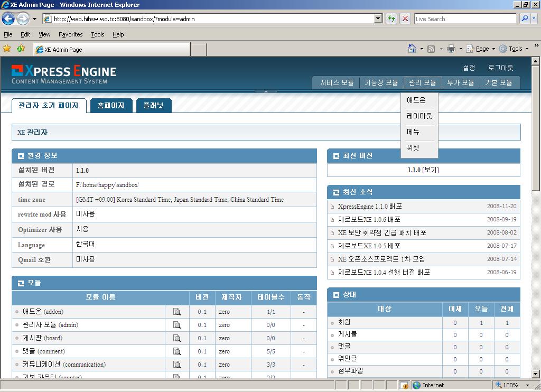541x392 pixels.
Task: Click the vertical scrollbar up arrow
Action: 535,61
